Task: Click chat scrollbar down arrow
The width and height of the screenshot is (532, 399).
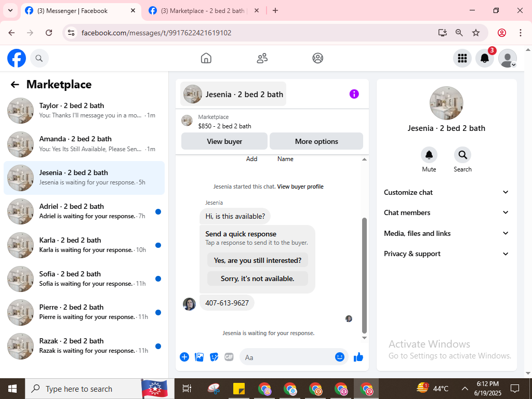Action: pos(364,338)
